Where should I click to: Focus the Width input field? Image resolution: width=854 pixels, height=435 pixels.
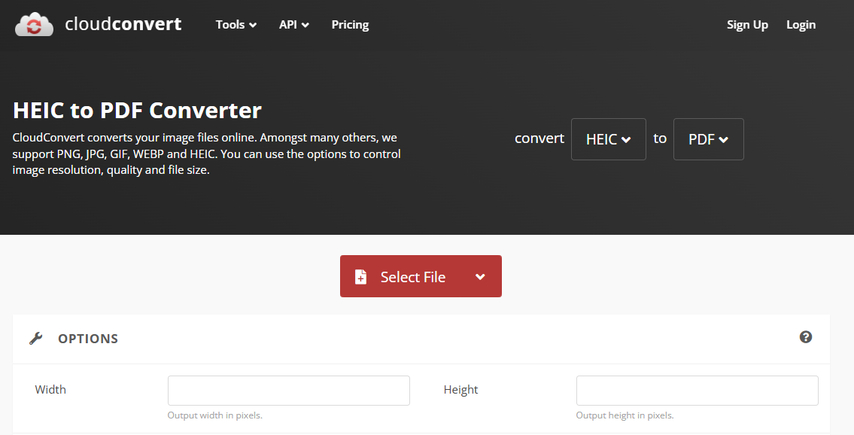click(x=289, y=390)
